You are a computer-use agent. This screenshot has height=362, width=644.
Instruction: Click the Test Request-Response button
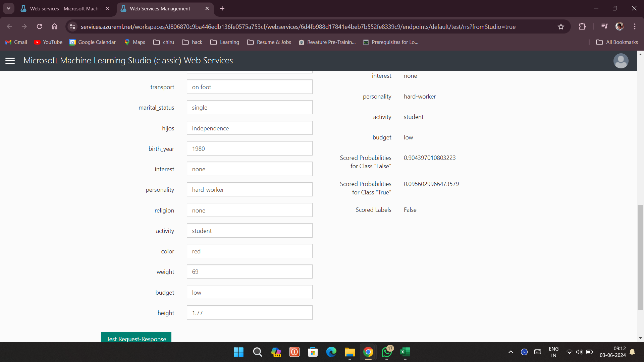[136, 337]
